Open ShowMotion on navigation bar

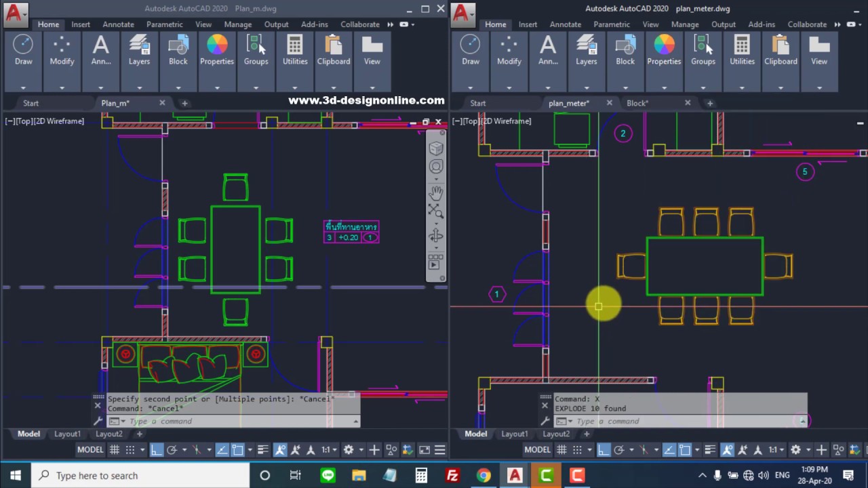(436, 261)
